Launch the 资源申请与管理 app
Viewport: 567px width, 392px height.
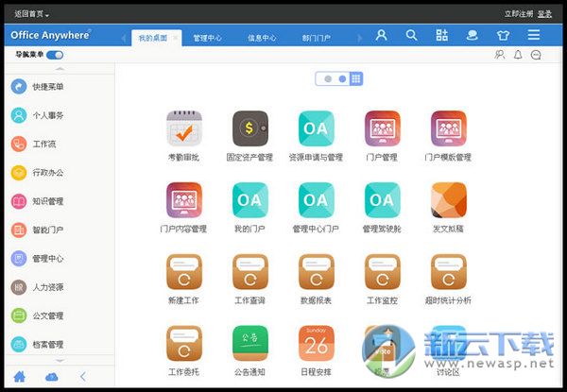tap(316, 128)
